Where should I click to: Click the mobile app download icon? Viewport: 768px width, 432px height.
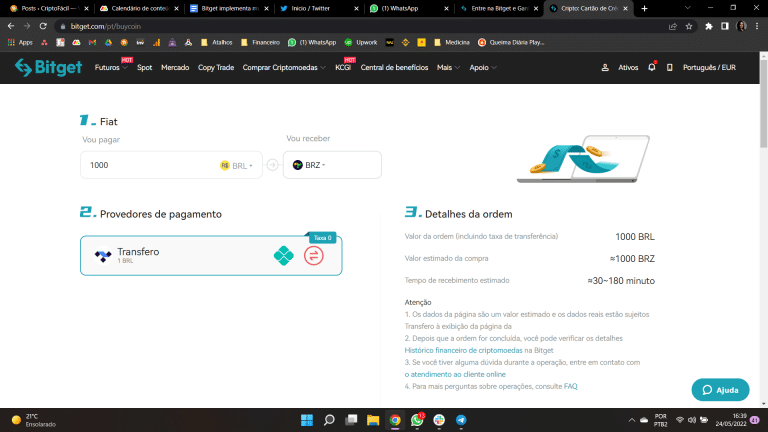pyautogui.click(x=670, y=68)
